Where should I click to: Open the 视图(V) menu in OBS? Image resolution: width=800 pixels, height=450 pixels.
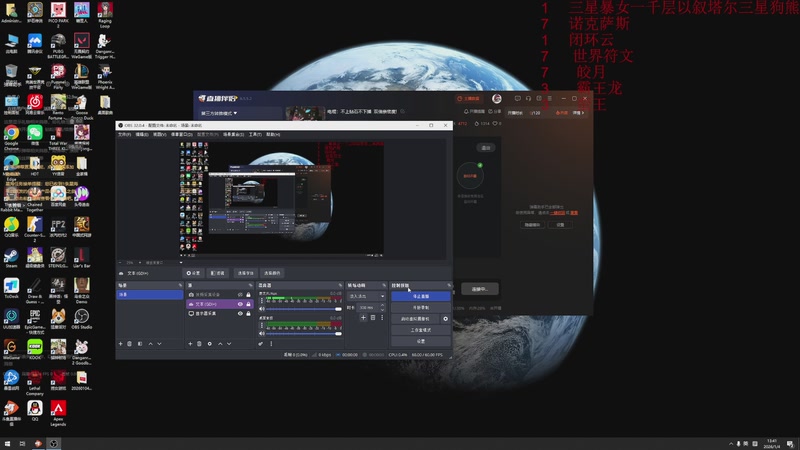pyautogui.click(x=160, y=135)
